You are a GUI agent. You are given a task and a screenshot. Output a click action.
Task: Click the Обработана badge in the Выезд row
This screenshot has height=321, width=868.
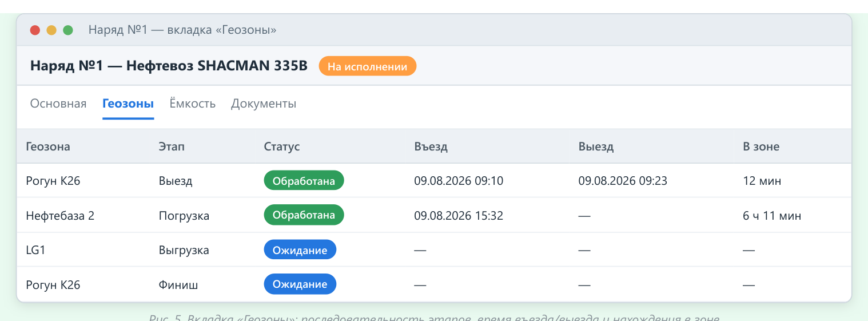tap(304, 180)
